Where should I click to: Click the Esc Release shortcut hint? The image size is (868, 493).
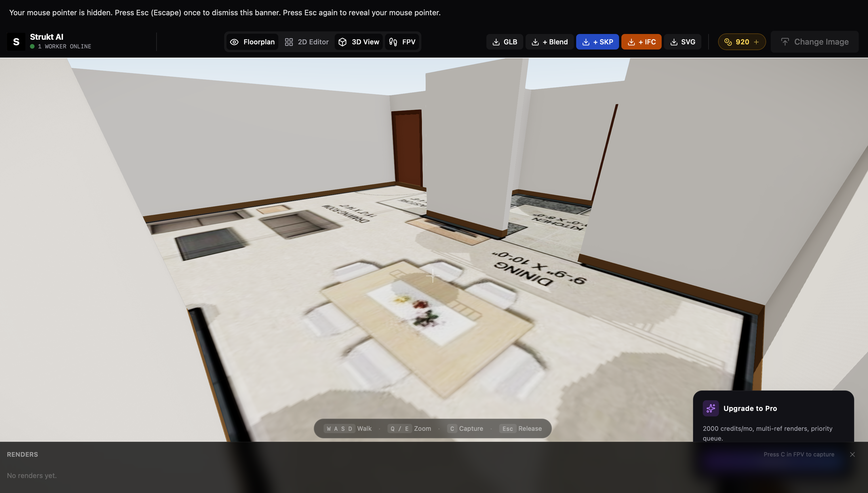pyautogui.click(x=520, y=429)
